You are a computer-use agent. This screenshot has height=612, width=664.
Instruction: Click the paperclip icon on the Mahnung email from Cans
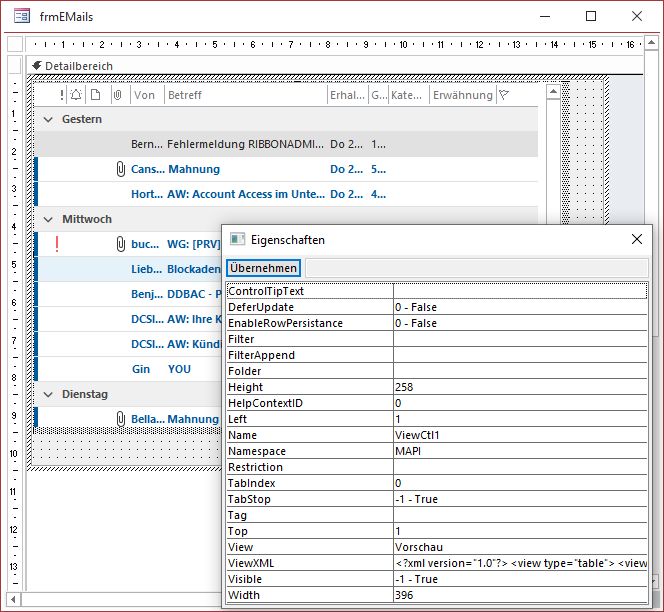[x=120, y=169]
